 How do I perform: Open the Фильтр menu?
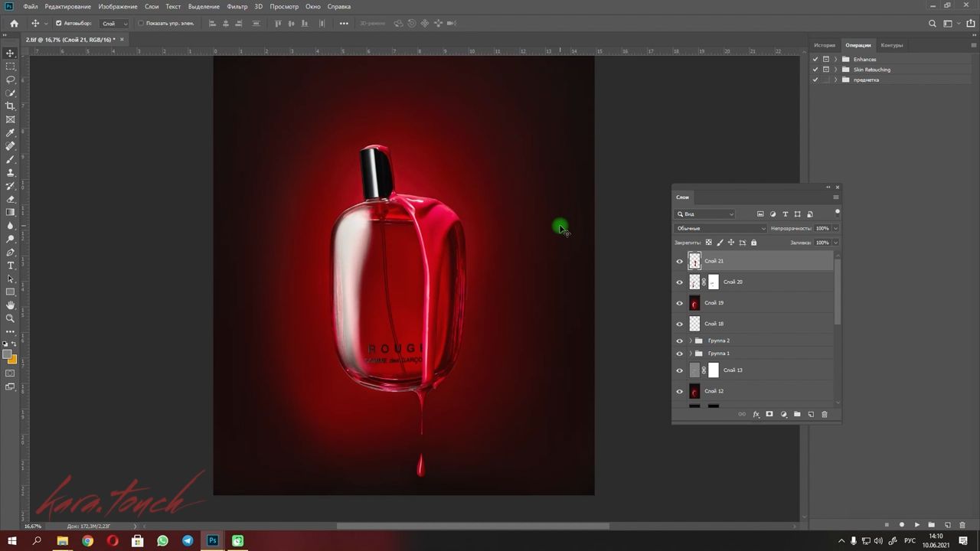(x=237, y=6)
